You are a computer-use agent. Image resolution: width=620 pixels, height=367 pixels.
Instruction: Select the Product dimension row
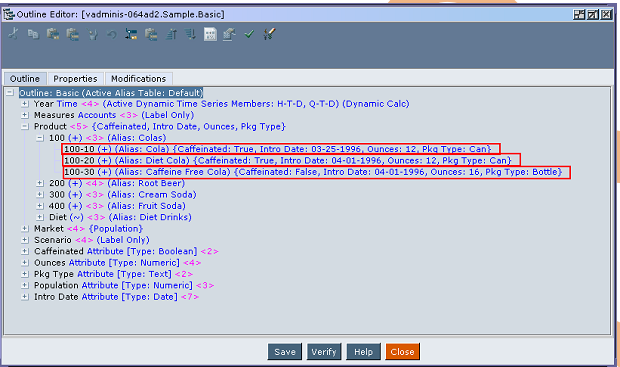(x=160, y=127)
